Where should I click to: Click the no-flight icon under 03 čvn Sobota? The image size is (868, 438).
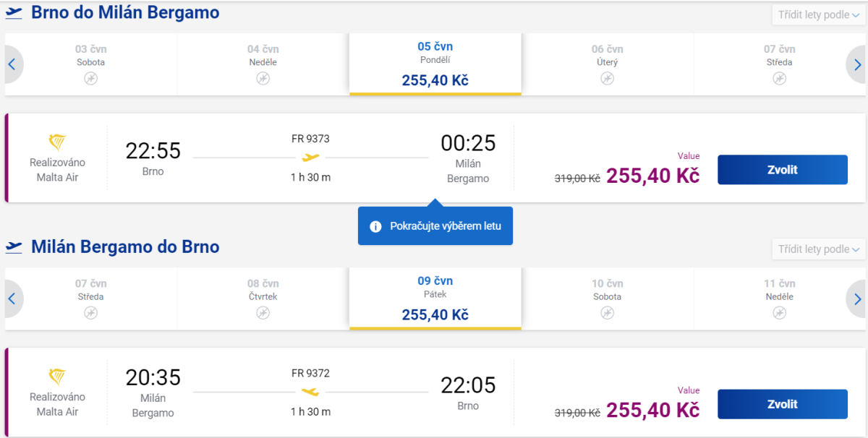(x=90, y=79)
